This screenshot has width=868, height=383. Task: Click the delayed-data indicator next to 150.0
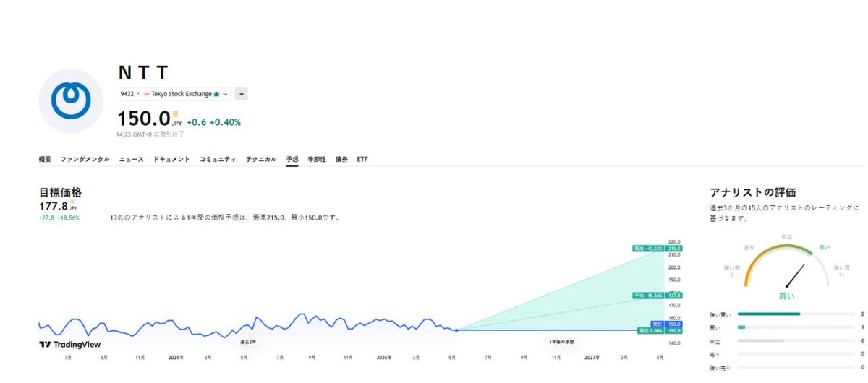(x=175, y=113)
